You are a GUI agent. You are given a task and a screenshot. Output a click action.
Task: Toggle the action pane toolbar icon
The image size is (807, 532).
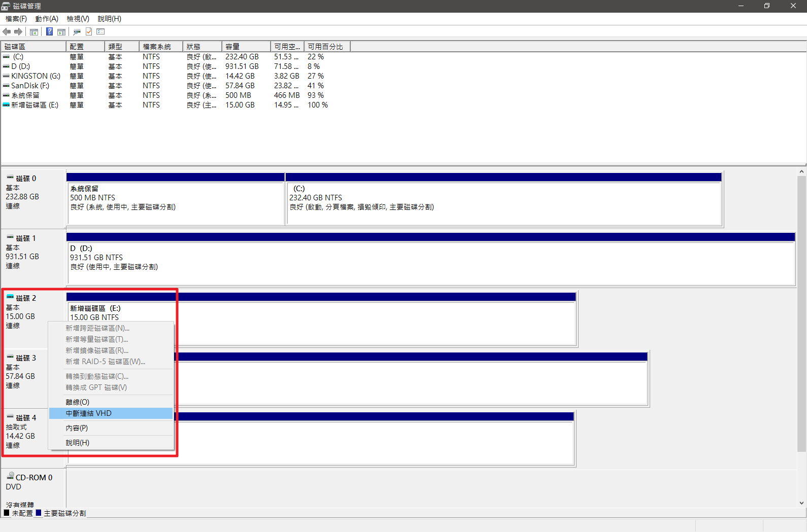(x=61, y=32)
